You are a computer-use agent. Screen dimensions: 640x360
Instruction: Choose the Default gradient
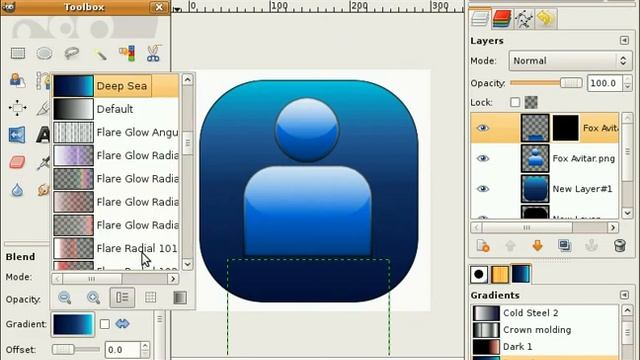116,109
